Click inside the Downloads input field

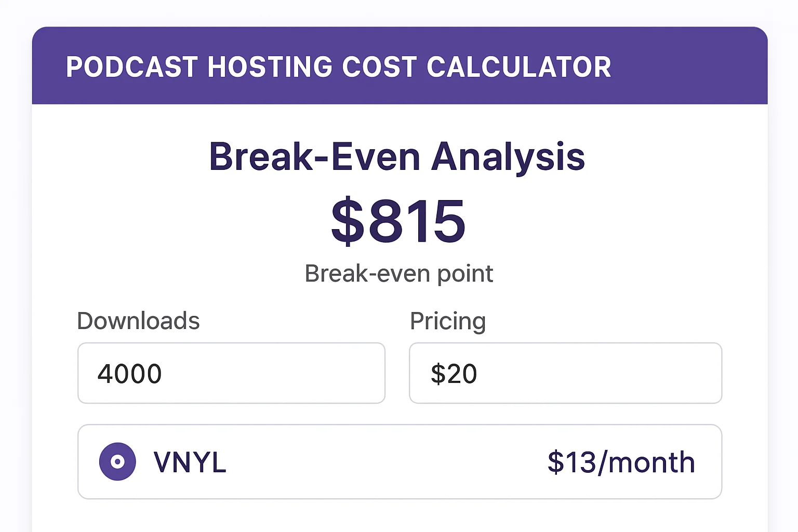click(x=231, y=373)
